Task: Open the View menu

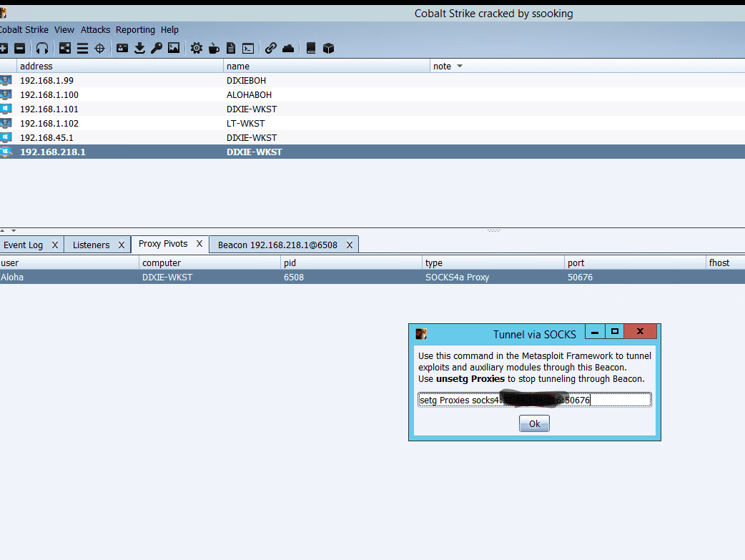Action: [64, 29]
